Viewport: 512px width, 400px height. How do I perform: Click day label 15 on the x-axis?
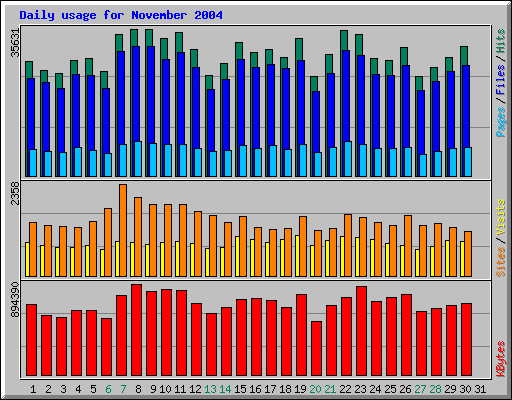pyautogui.click(x=240, y=389)
